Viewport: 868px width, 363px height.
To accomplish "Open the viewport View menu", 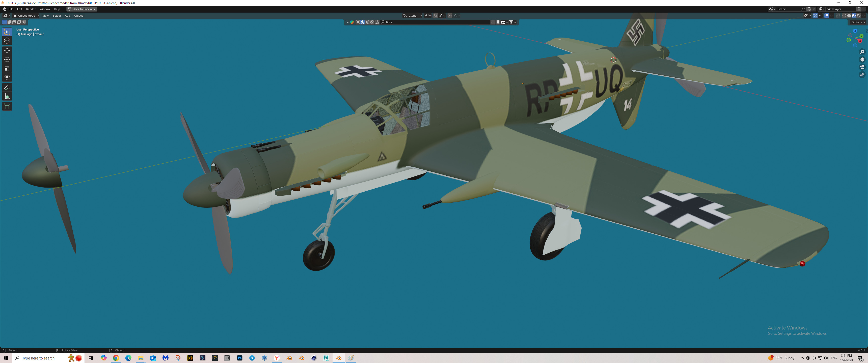I will [45, 16].
